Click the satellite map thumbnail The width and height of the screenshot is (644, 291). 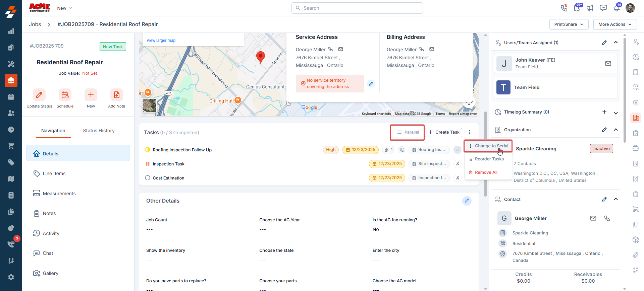tap(150, 105)
